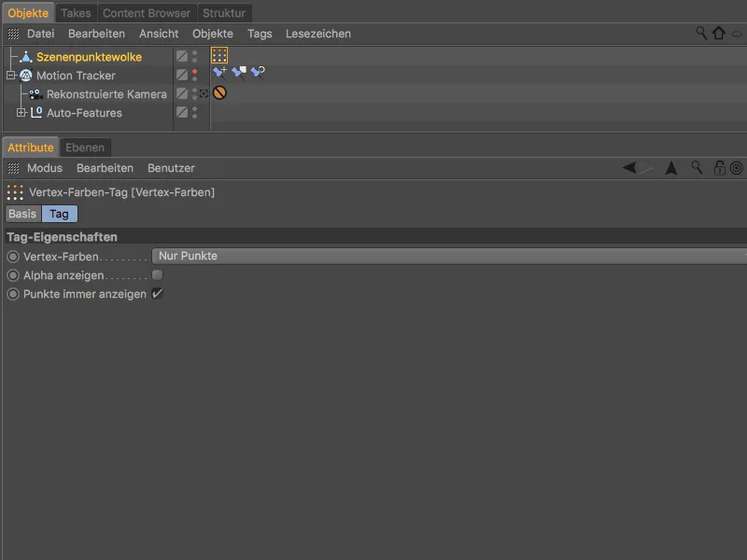Collapse the Motion Tracker tree node
This screenshot has width=747, height=560.
point(11,76)
